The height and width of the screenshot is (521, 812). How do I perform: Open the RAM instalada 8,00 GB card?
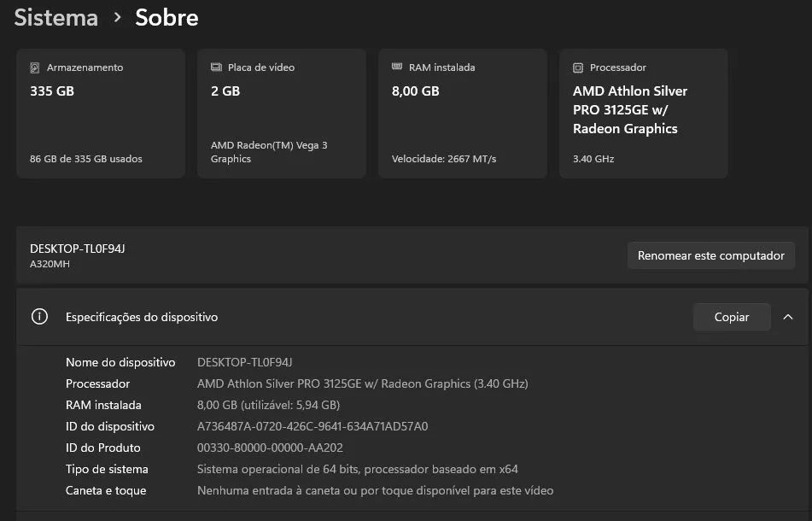coord(463,114)
